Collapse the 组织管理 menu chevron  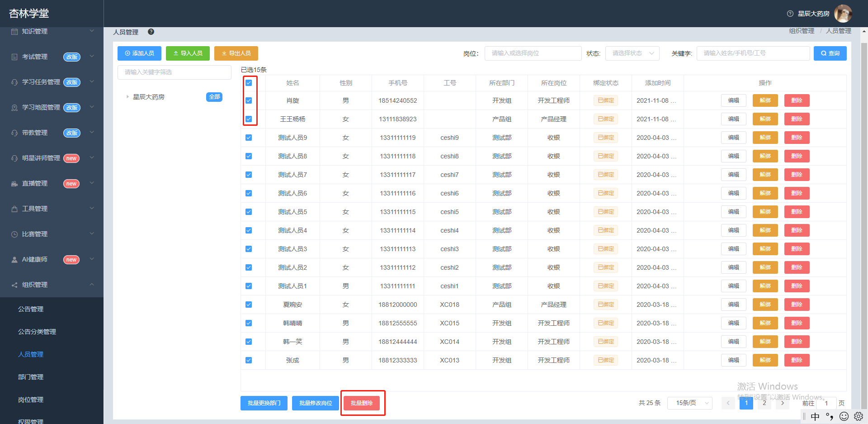(x=92, y=285)
